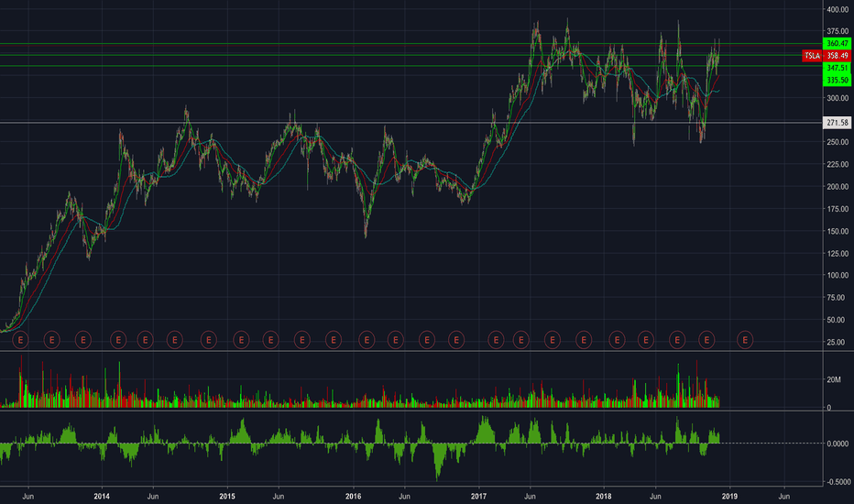Click the red TSLA symbol label
Image resolution: width=854 pixels, height=504 pixels.
coord(812,56)
